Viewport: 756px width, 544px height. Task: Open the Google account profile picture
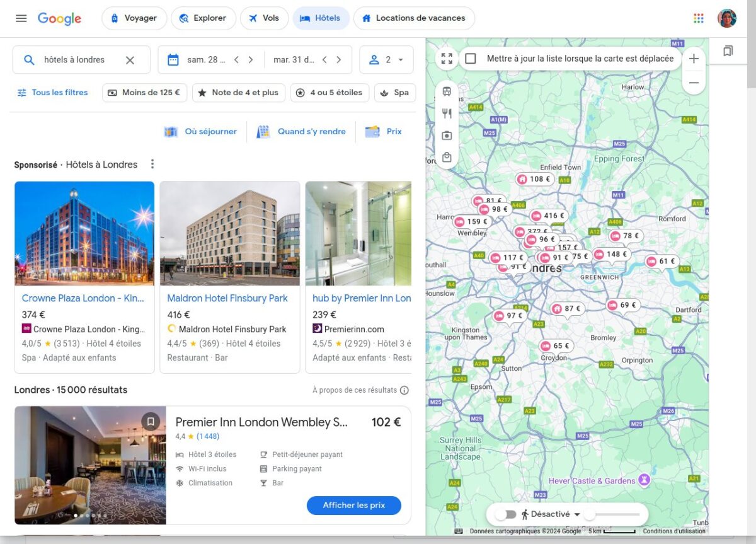(x=727, y=18)
